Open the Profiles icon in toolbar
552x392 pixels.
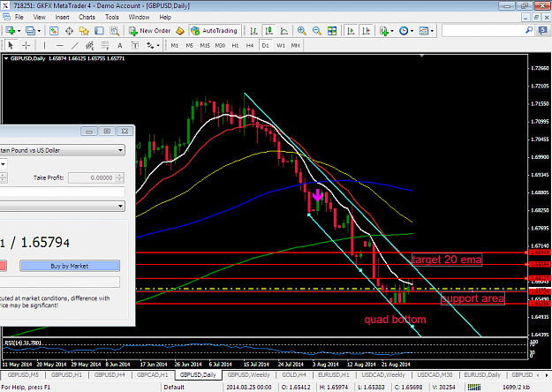(x=30, y=31)
